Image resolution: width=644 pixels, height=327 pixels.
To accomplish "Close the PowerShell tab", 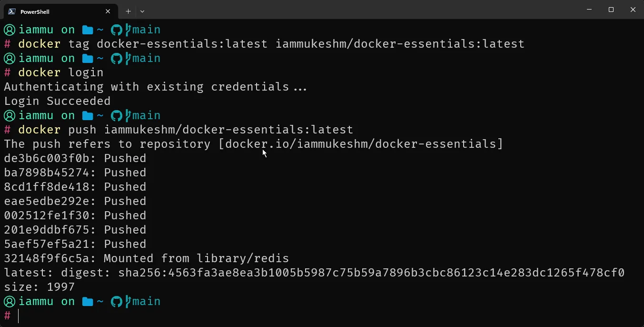I will [108, 11].
